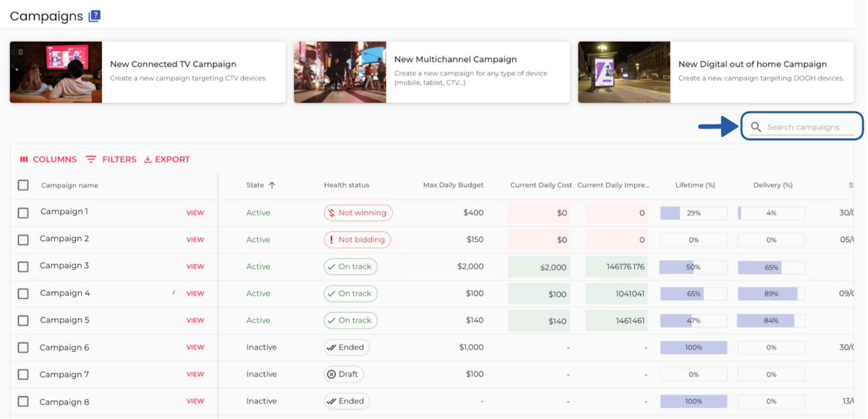
Task: Create a New Multichannel Campaign
Action: click(432, 72)
